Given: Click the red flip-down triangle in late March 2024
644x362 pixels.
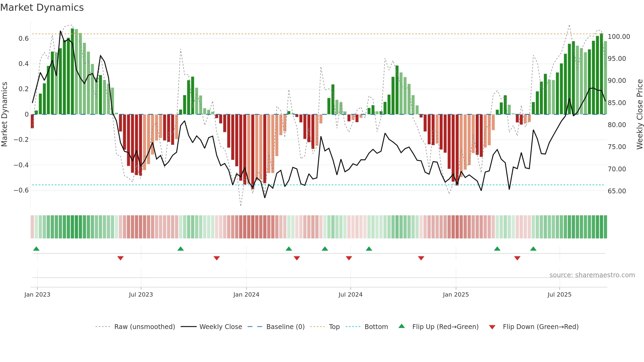Looking at the screenshot, I should [x=297, y=258].
